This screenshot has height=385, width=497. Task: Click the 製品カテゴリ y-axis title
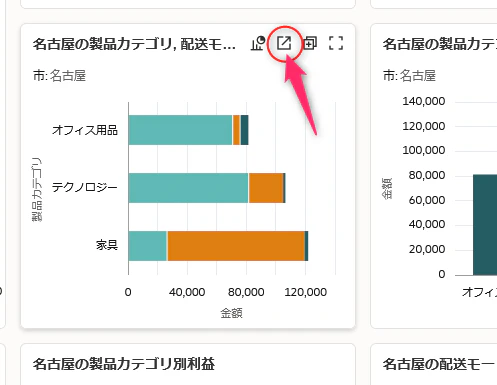click(x=37, y=189)
